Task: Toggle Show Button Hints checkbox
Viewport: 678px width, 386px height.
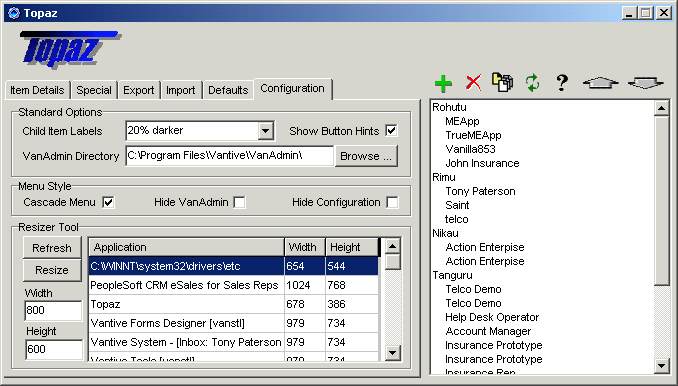Action: click(391, 131)
